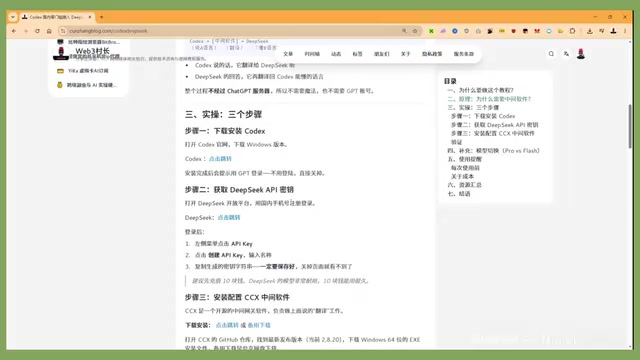
Task: Jump to 步骤一:下载安装 Codex in contents
Action: (483, 116)
